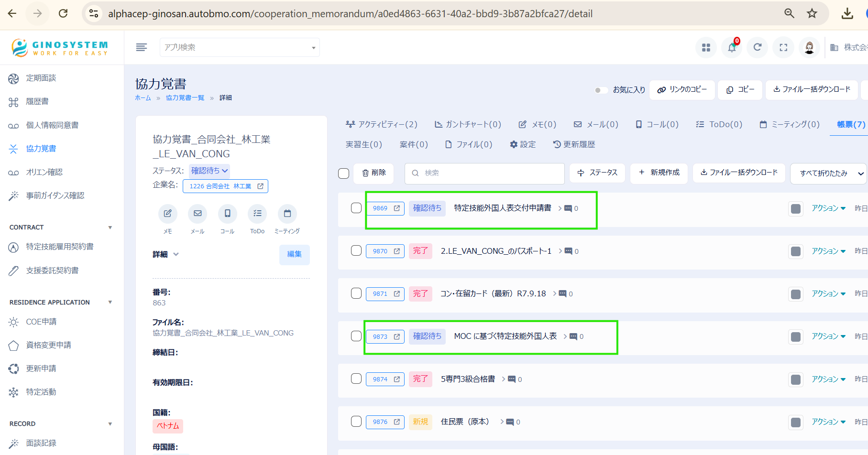Switch to the ガントチャート(0) tab

coord(468,124)
